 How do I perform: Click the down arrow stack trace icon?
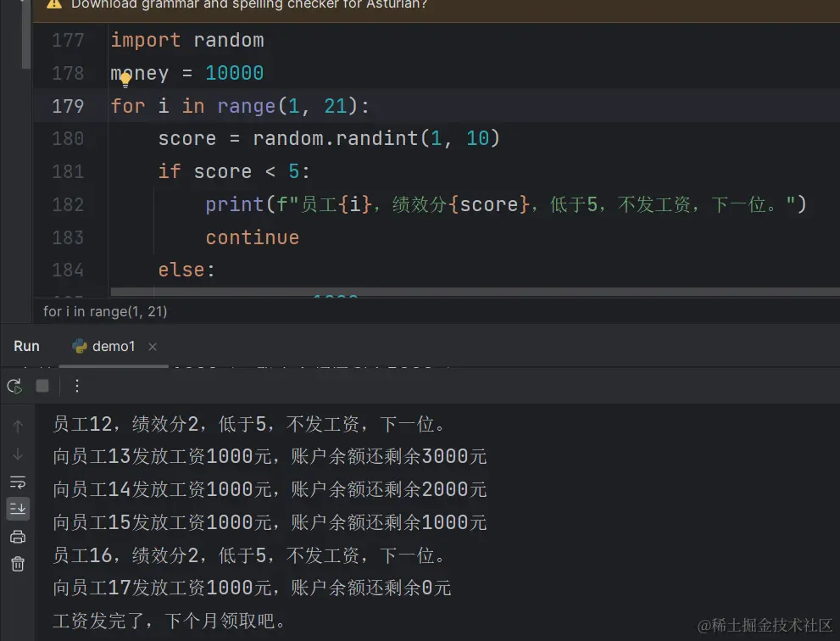pyautogui.click(x=18, y=454)
